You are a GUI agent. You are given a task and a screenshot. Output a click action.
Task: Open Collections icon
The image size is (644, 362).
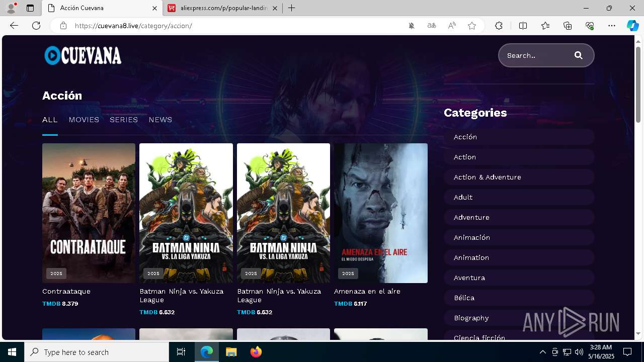pyautogui.click(x=568, y=26)
